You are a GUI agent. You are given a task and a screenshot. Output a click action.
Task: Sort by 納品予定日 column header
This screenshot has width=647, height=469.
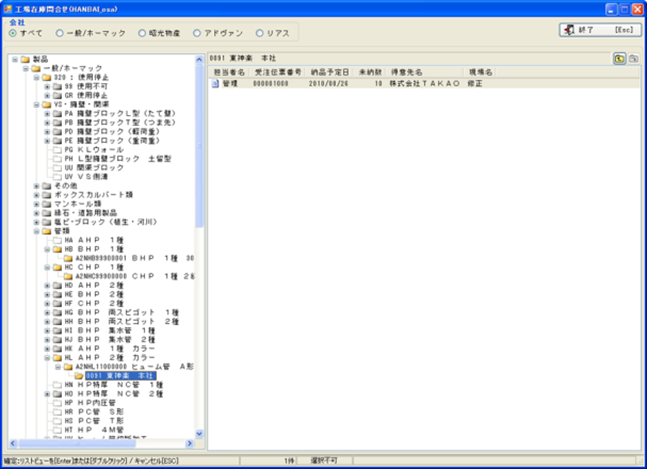pos(329,72)
